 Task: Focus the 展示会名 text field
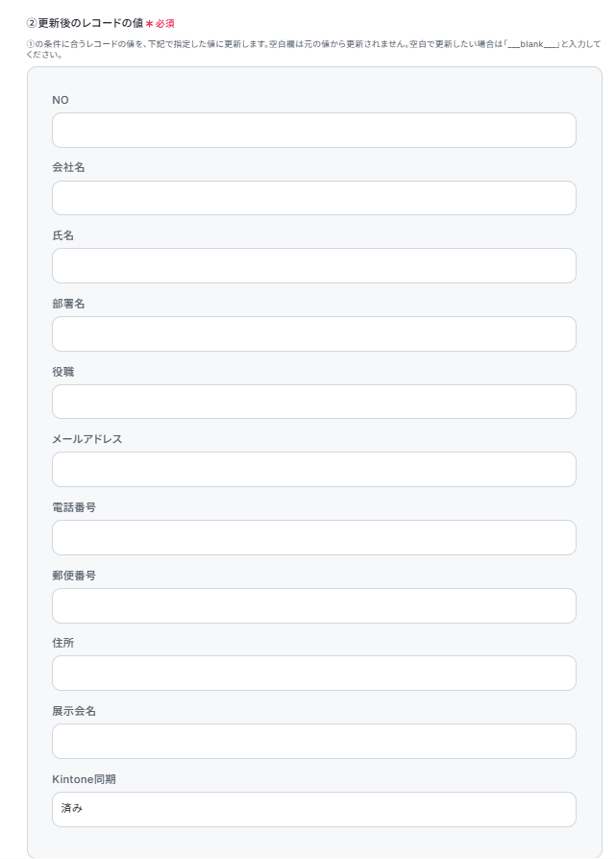(314, 741)
